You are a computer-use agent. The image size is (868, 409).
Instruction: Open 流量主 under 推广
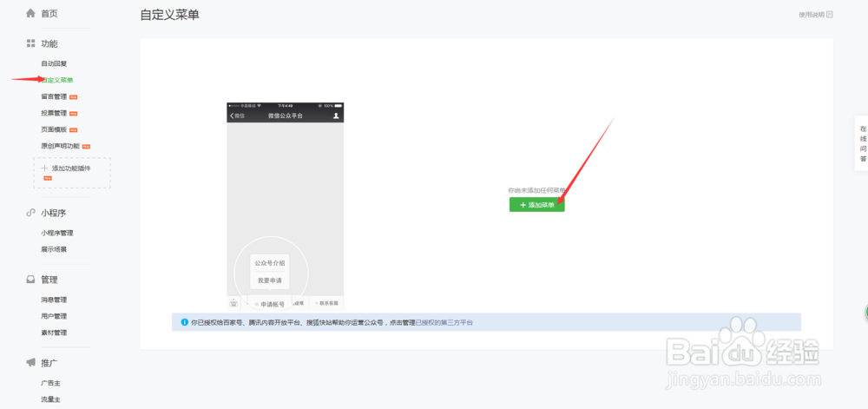50,399
